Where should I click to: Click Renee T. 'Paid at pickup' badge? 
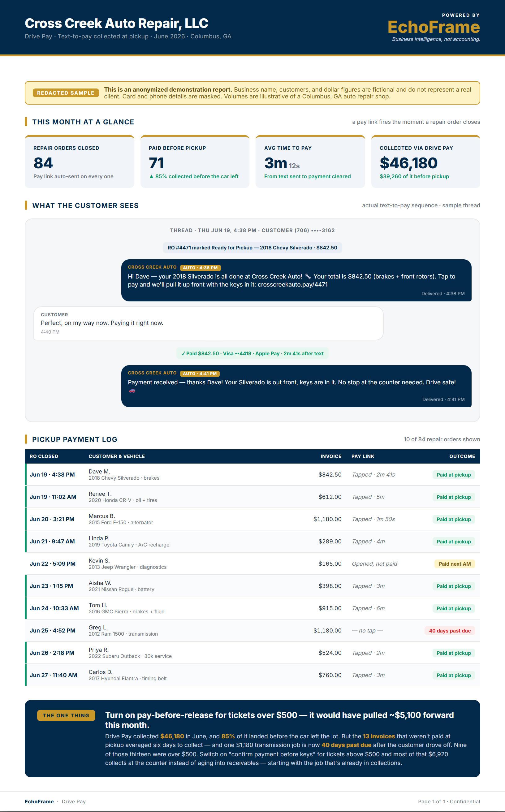[x=454, y=497]
